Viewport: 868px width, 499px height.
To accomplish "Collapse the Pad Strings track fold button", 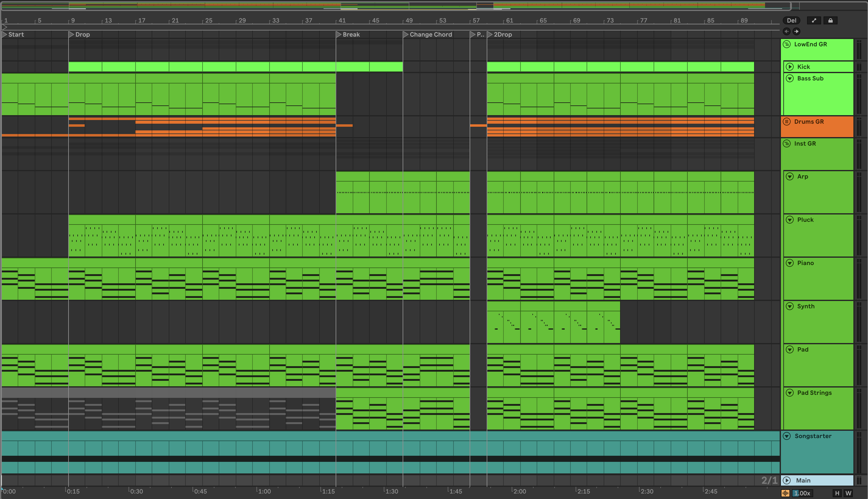I will pyautogui.click(x=789, y=393).
